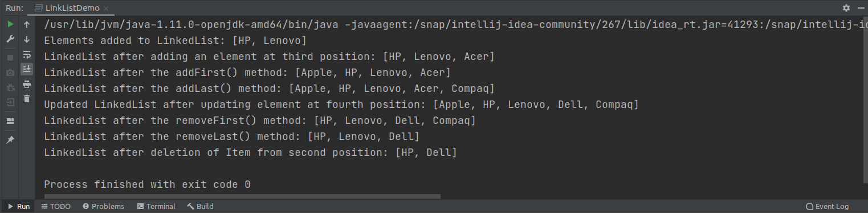Viewport: 868px width, 213px height.
Task: Click the down arrow stack trace icon
Action: coord(27,39)
